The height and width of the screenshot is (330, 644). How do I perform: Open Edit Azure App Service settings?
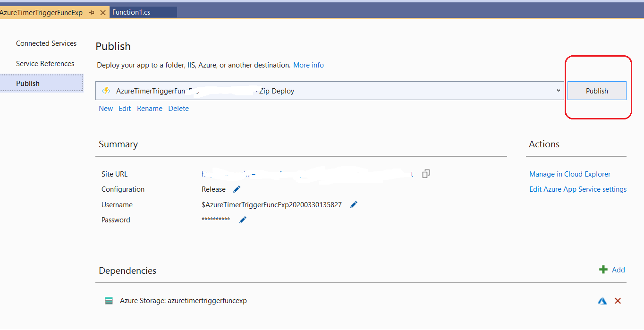pos(578,189)
